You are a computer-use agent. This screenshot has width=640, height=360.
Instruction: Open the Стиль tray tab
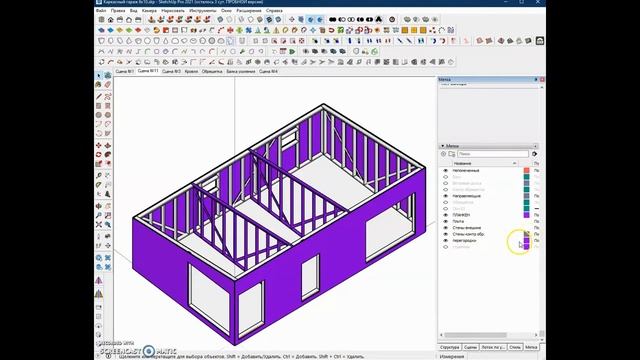point(515,347)
